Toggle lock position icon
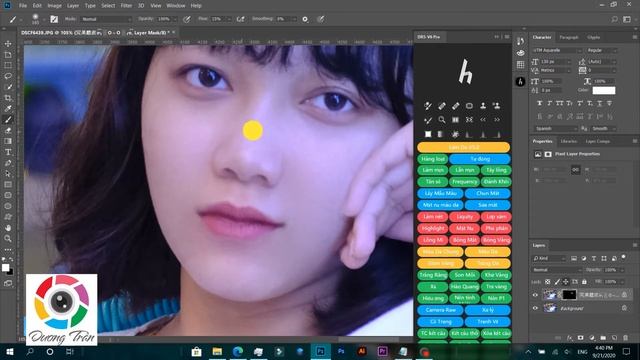The width and height of the screenshot is (640, 360). tap(566, 282)
